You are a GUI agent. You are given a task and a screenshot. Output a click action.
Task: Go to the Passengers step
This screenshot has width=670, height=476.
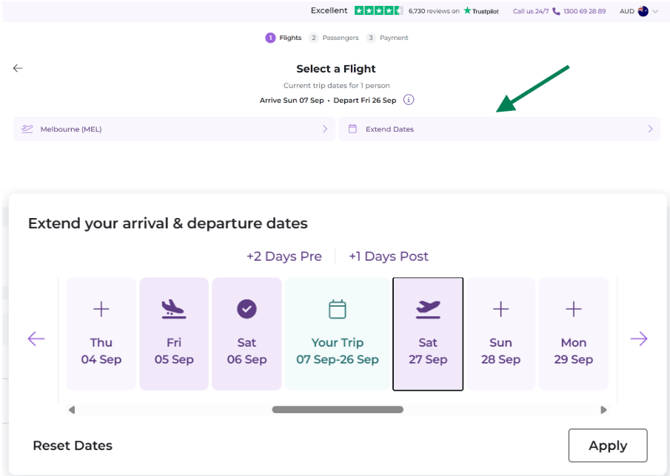334,38
